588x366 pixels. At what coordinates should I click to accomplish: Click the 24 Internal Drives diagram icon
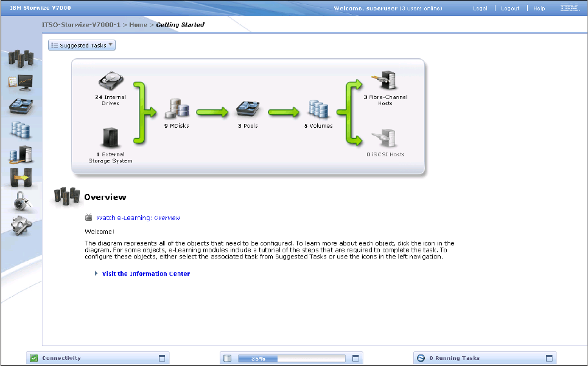coord(111,81)
